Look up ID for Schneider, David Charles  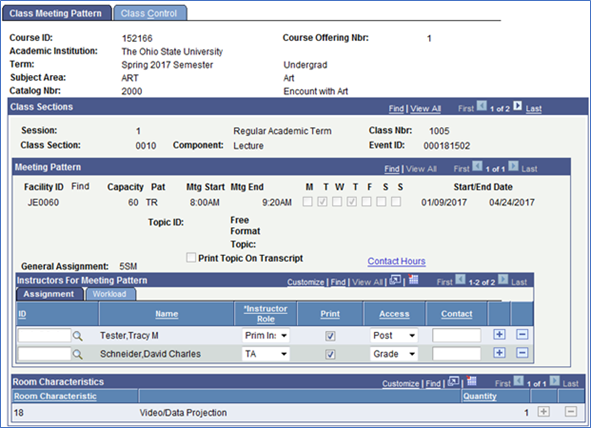coord(78,354)
